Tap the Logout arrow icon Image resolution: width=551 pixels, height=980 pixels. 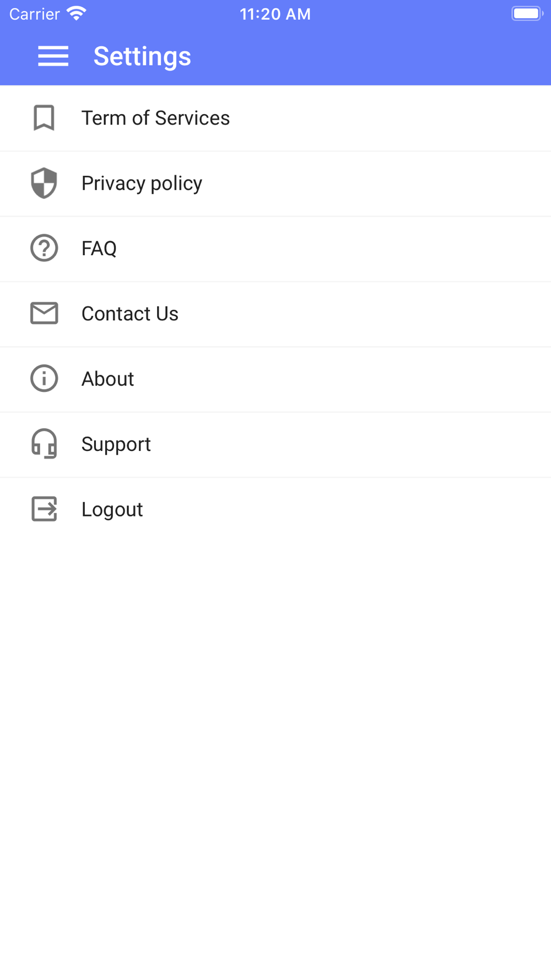click(44, 509)
